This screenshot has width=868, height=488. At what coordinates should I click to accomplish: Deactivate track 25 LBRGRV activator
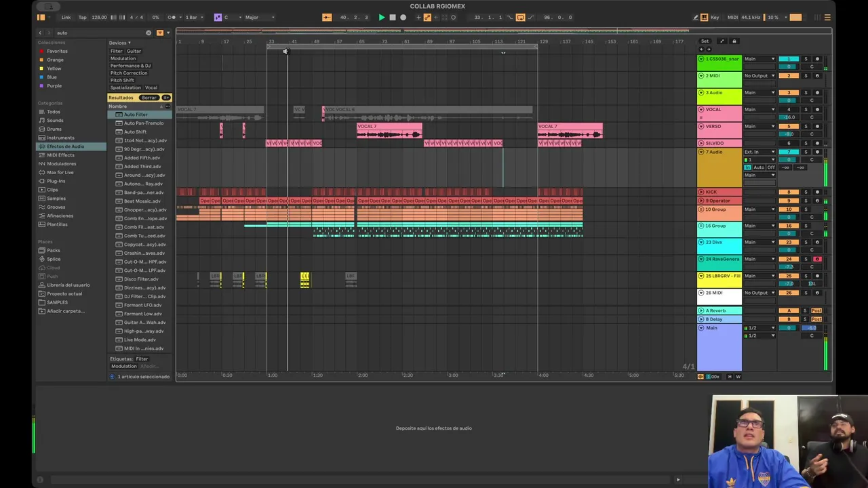(x=789, y=276)
